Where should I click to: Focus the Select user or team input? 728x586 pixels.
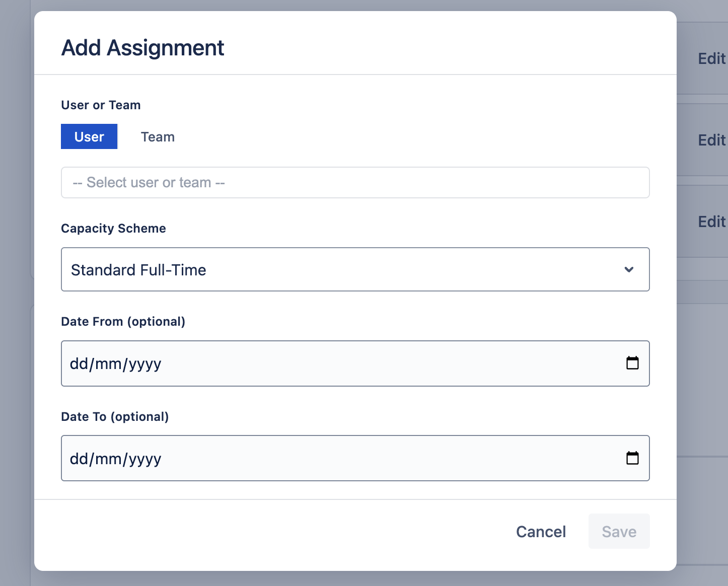[355, 182]
